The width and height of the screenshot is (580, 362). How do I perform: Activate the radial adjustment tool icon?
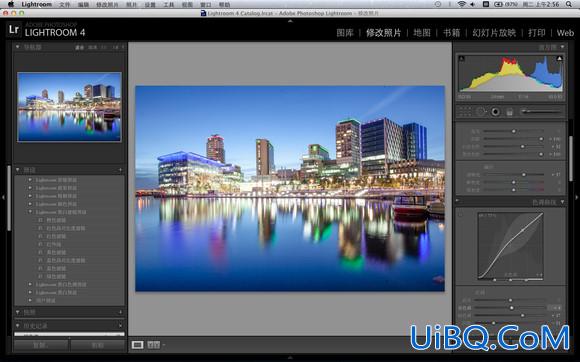(495, 112)
